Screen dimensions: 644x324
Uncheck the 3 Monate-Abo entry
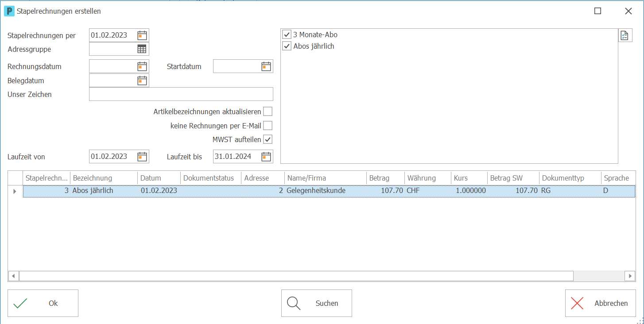[x=287, y=35]
